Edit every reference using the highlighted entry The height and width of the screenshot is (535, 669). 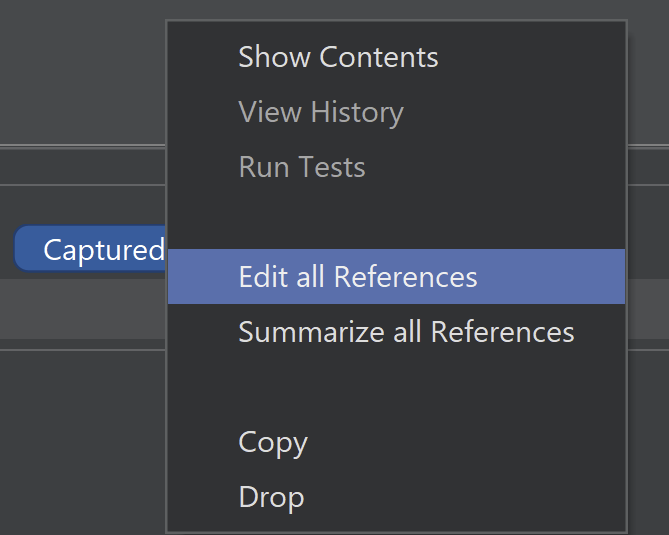357,276
